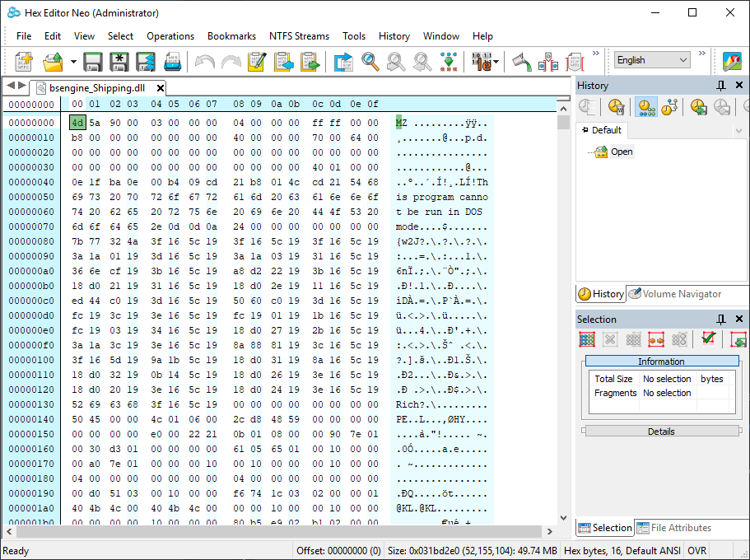Click the New file toolbar icon
750x560 pixels.
(x=24, y=61)
